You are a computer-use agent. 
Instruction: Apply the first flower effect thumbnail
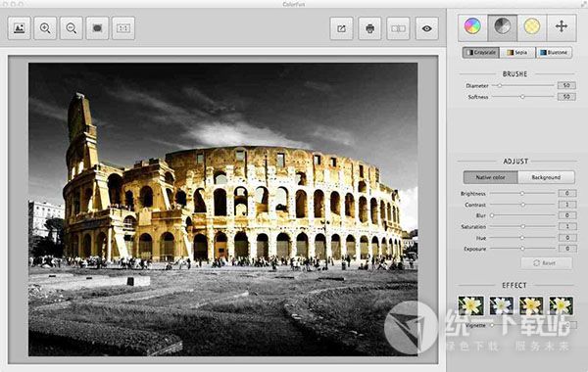(470, 305)
